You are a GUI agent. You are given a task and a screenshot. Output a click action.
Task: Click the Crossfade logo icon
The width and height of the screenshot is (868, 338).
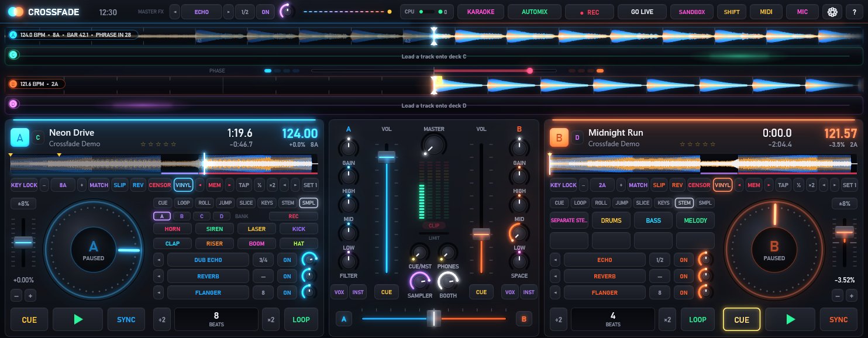16,12
